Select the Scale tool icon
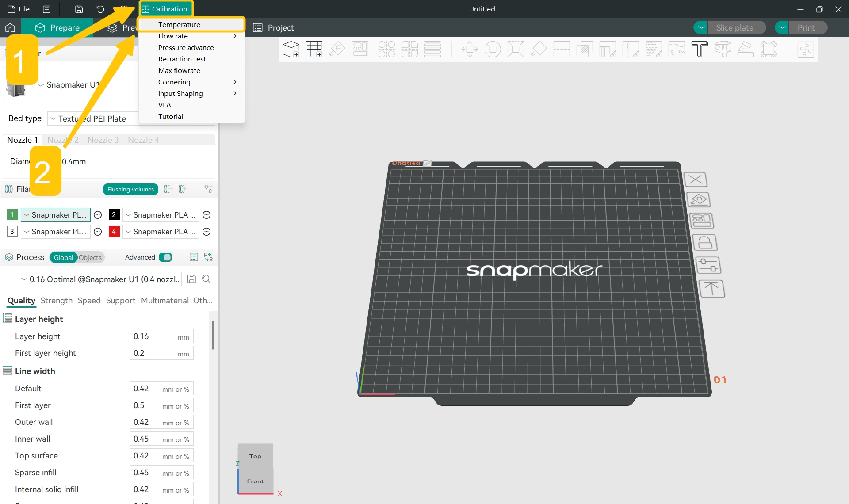Screen dimensions: 849x504 (x=516, y=50)
